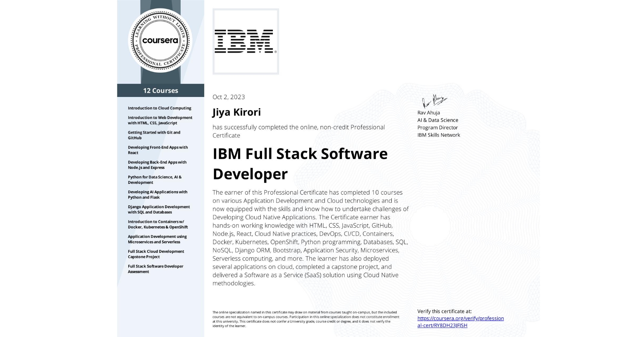
Task: Select 'Python for Data Science, AI & Development'
Action: click(154, 180)
